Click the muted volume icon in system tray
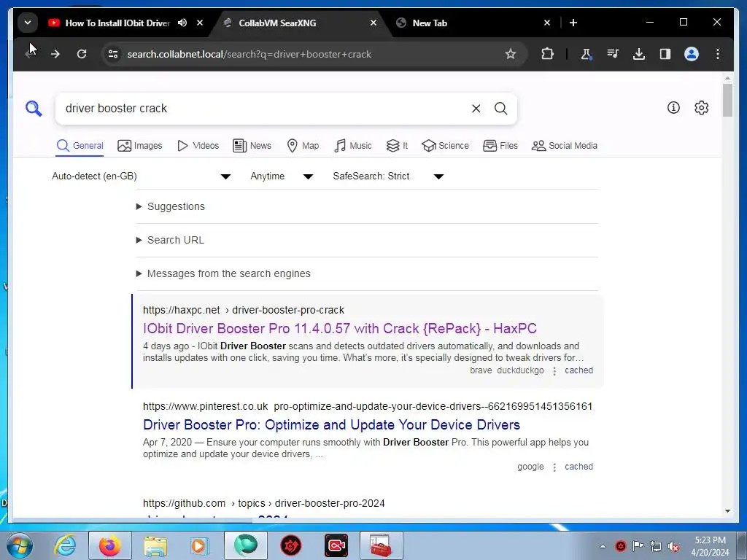This screenshot has width=747, height=560. point(673,546)
